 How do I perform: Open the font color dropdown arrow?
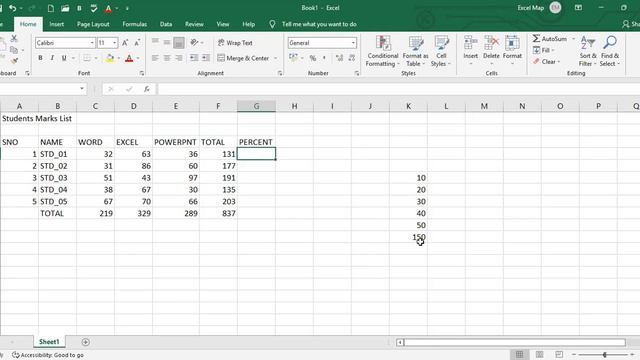click(138, 58)
